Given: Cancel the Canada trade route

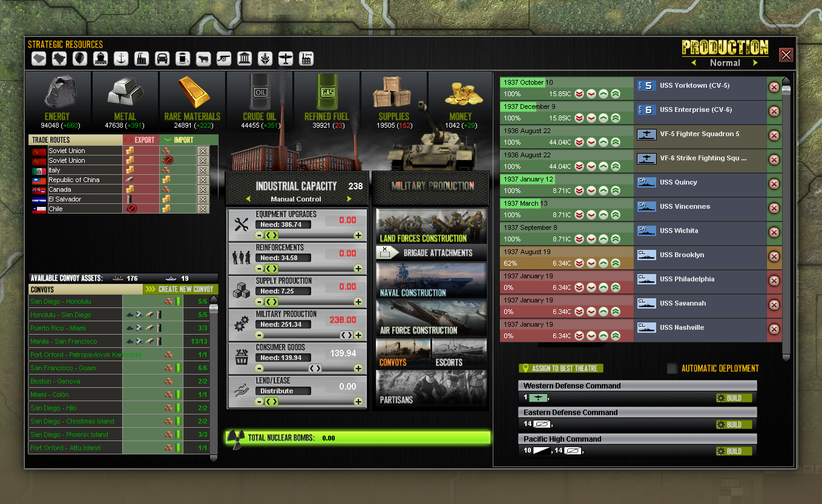Looking at the screenshot, I should [203, 189].
